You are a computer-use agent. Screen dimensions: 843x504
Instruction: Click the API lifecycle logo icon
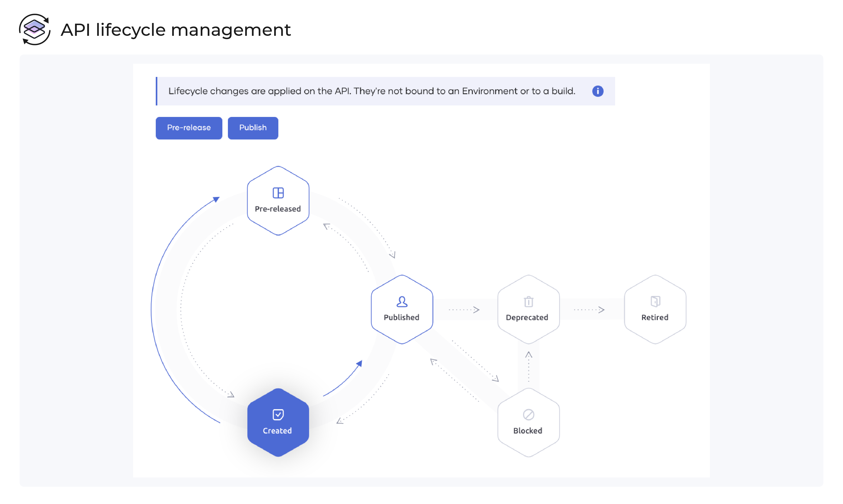35,30
